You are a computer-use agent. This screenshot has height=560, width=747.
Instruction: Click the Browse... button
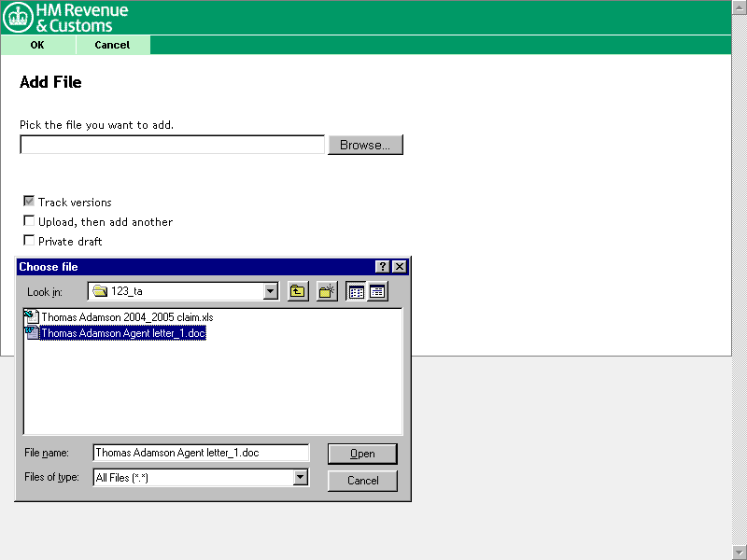click(x=365, y=145)
